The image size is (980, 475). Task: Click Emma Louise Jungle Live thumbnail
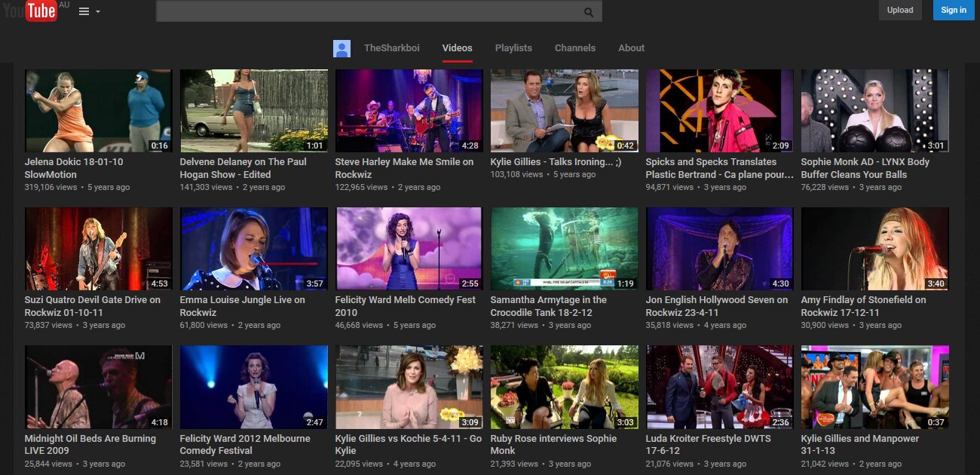pos(253,249)
